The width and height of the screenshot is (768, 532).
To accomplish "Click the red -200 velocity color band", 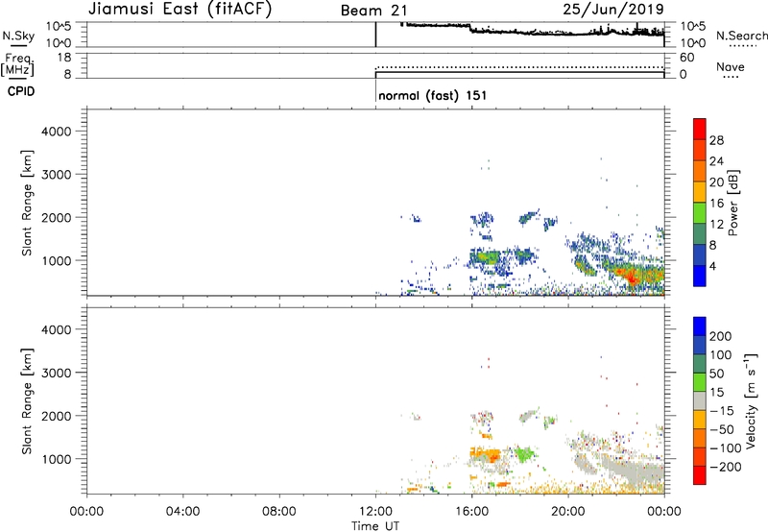I will click(x=700, y=475).
